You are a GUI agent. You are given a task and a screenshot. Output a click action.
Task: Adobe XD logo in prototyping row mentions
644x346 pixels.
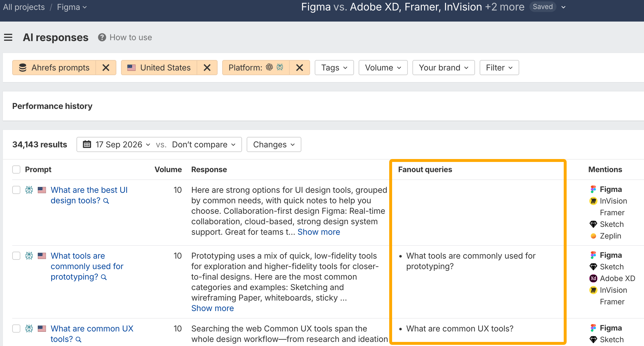pyautogui.click(x=593, y=278)
